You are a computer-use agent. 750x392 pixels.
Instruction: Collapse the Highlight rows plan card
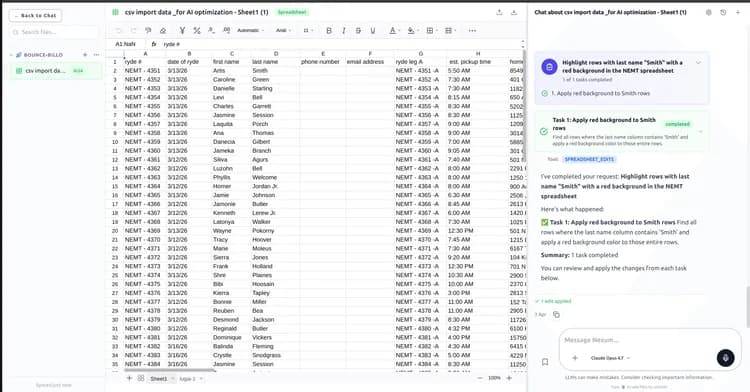pos(698,63)
